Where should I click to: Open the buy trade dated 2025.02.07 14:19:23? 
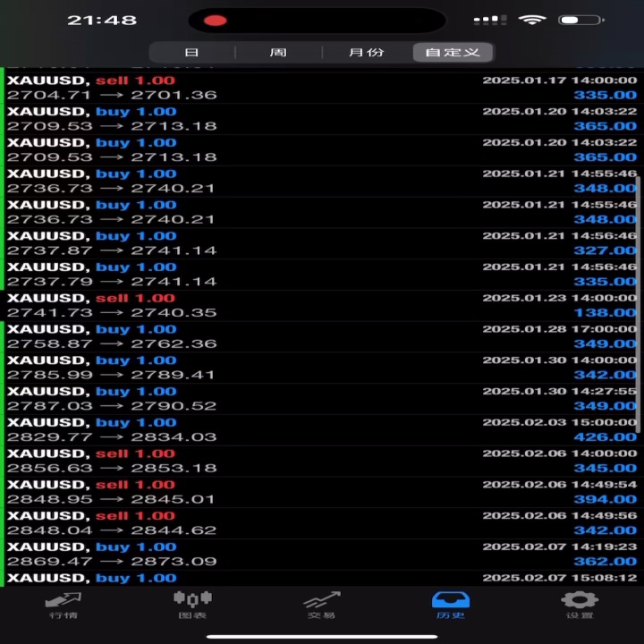point(322,554)
